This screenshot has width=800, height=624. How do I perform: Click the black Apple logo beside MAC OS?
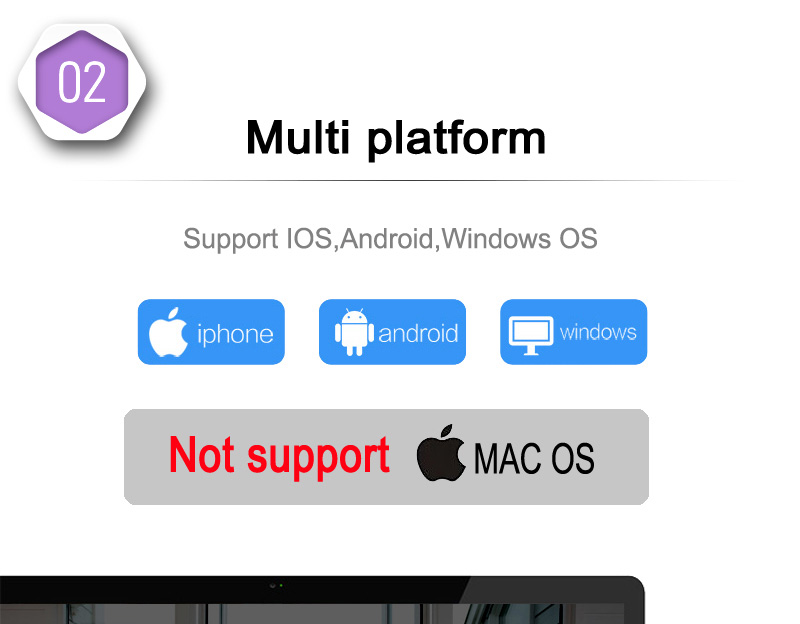[441, 453]
